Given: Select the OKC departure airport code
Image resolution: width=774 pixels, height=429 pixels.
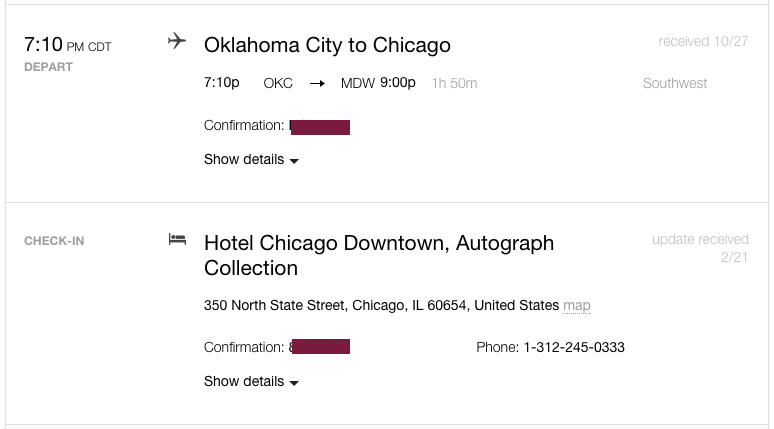Looking at the screenshot, I should (x=278, y=84).
